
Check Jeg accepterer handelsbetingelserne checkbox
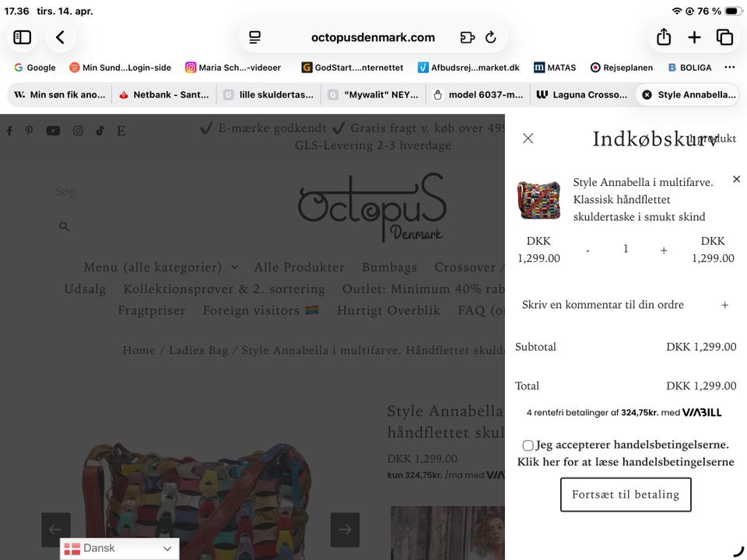[528, 445]
